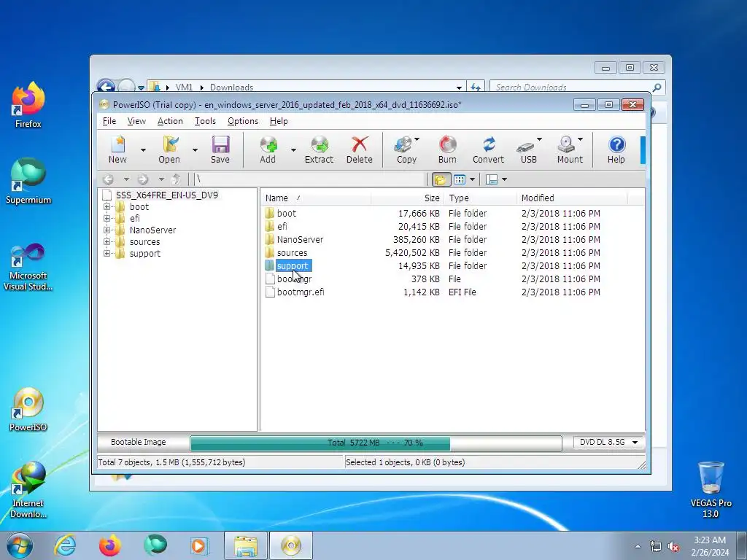
Task: Sort by the Size column header
Action: tap(407, 198)
